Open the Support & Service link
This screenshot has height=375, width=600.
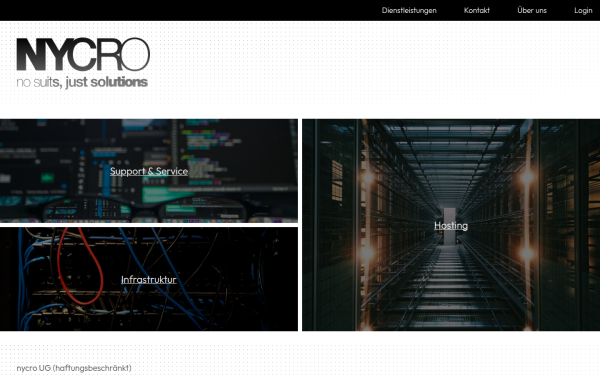coord(149,171)
